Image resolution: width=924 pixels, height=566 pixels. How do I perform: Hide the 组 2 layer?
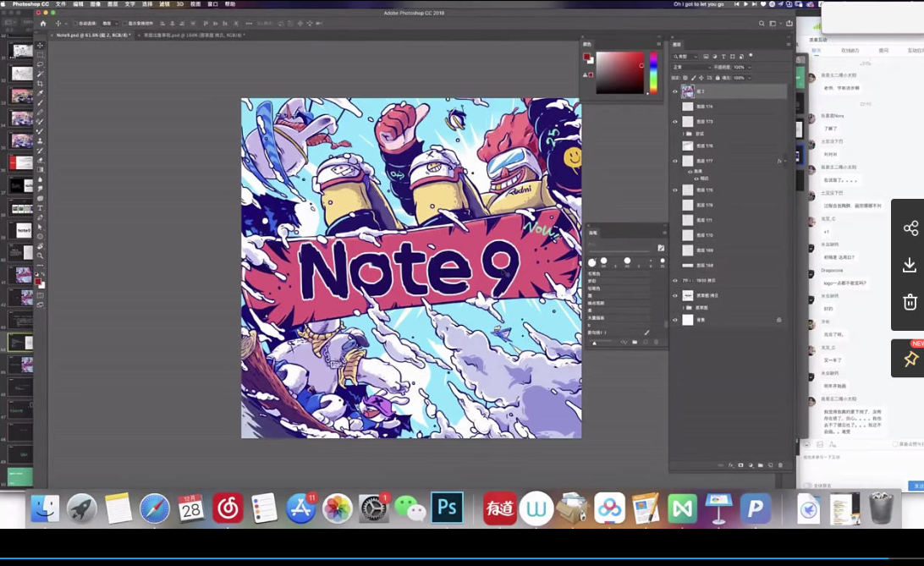pos(675,91)
